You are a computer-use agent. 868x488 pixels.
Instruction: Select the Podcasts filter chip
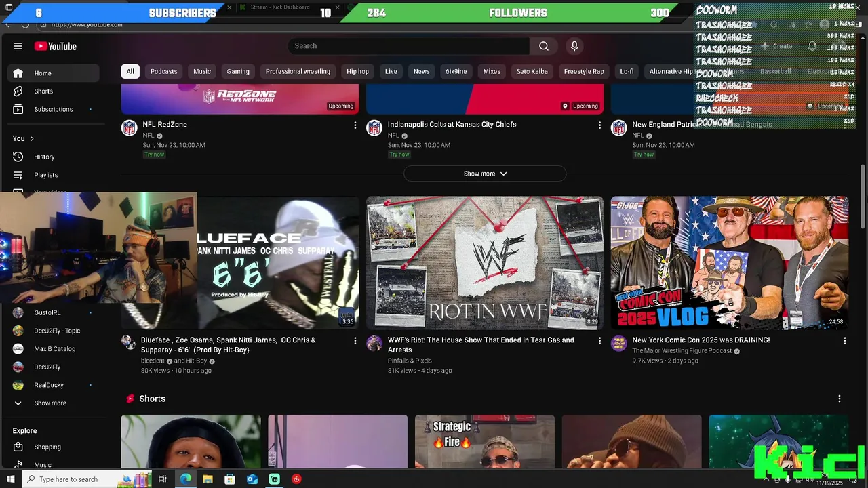163,71
